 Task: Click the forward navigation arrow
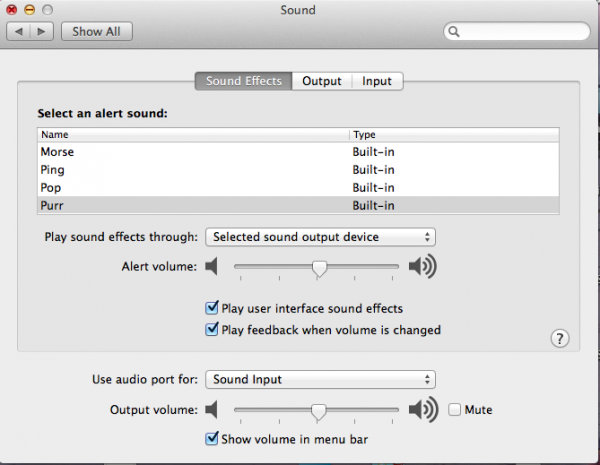[x=42, y=31]
